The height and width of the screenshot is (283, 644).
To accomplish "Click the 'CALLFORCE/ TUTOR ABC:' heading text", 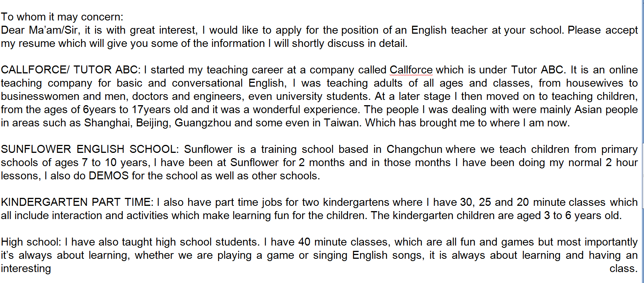I will tap(71, 70).
